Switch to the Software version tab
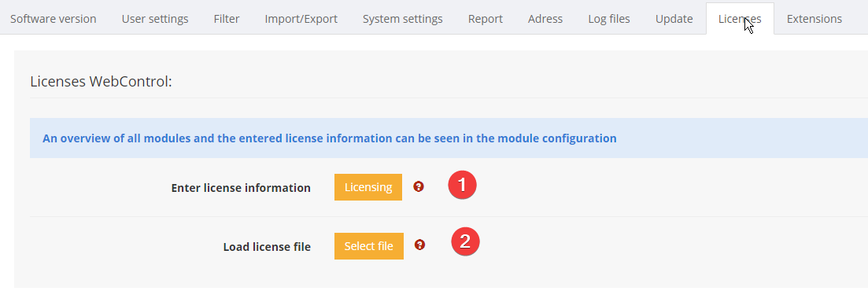The height and width of the screenshot is (302, 868). click(x=54, y=19)
